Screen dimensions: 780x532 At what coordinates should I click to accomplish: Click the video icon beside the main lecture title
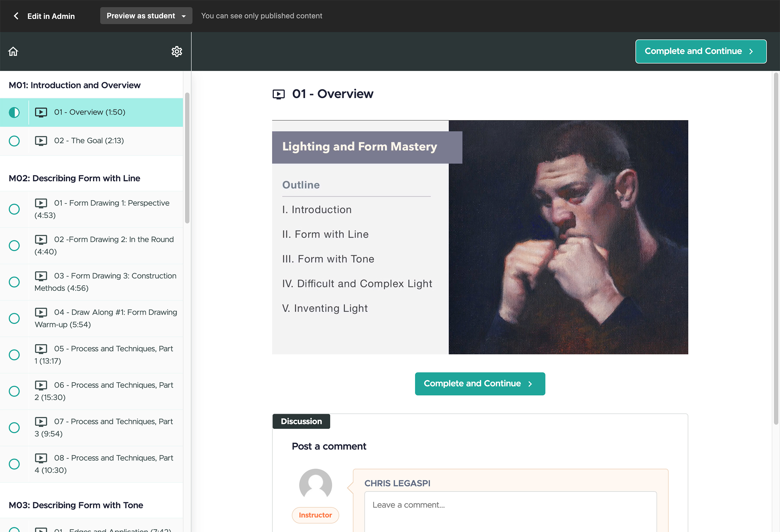(x=278, y=94)
